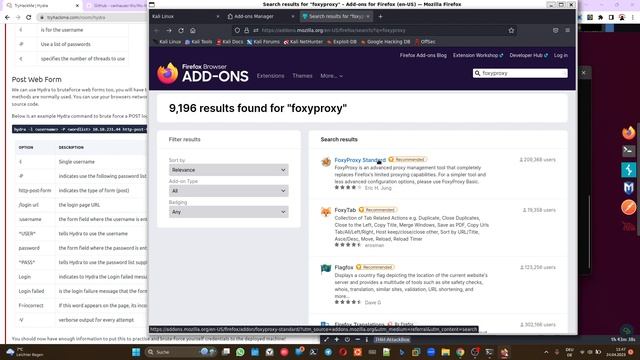This screenshot has height=360, width=640.
Task: Click the Firefox Add-ons logo
Action: (203, 73)
